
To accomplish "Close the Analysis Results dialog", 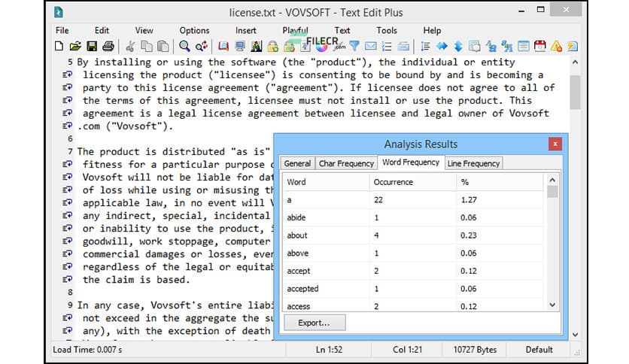I will tap(555, 144).
